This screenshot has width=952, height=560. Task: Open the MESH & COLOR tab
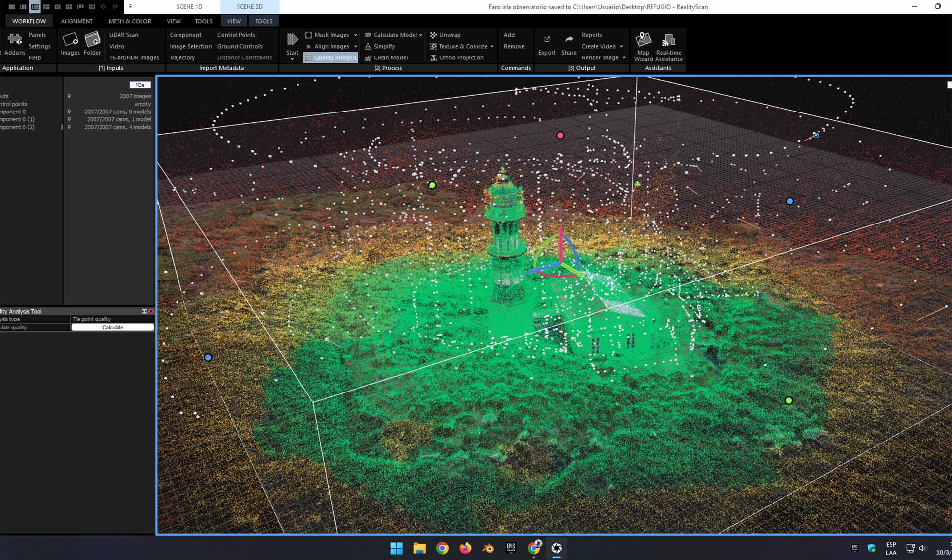[x=129, y=21]
